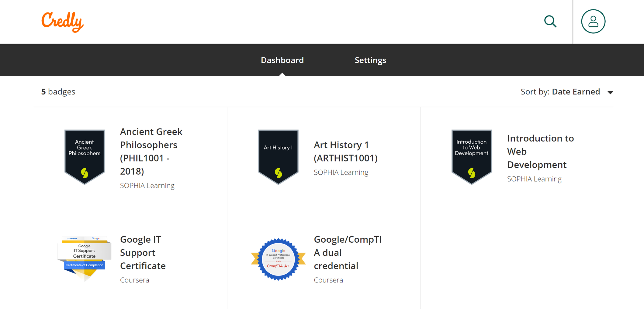Open the Settings tab

370,60
